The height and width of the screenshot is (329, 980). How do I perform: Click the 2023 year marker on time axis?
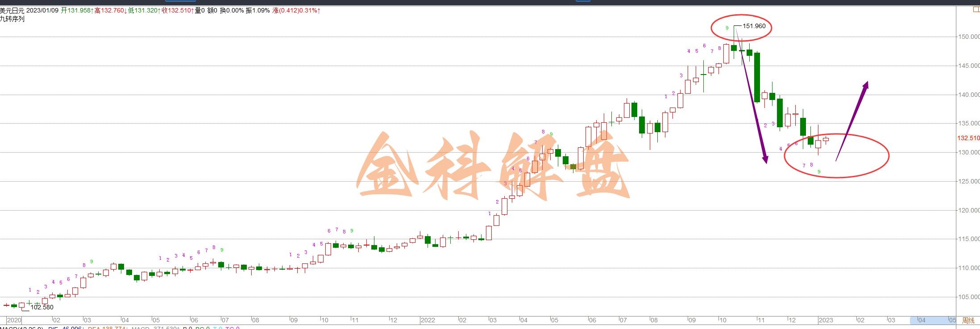tap(826, 320)
